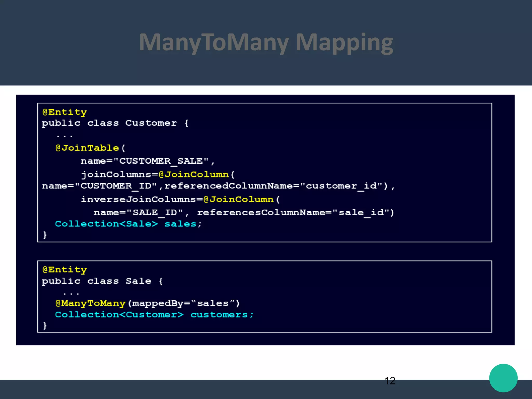Viewport: 532px width, 399px height.
Task: Click the @Entity annotation above Sale class
Action: [x=65, y=270]
